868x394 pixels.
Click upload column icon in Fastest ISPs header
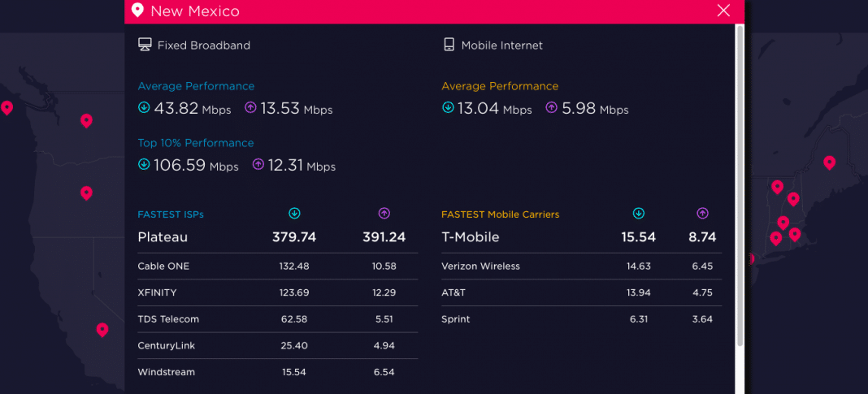point(384,214)
